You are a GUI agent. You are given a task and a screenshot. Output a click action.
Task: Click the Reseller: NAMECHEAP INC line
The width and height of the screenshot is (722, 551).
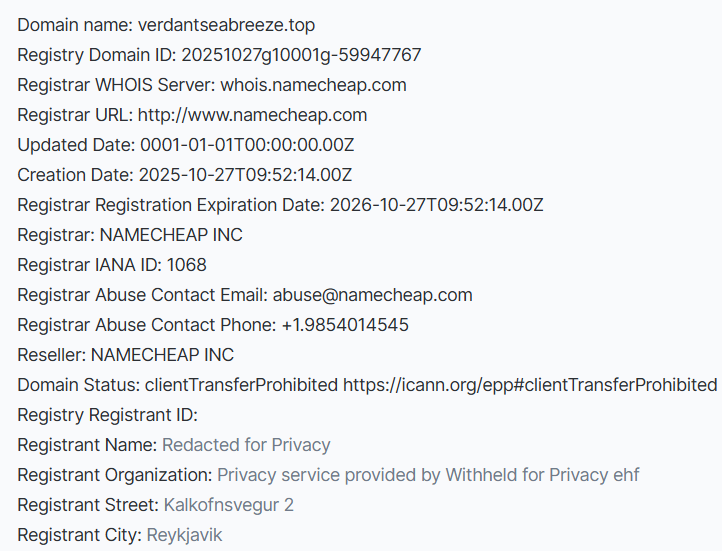point(126,355)
